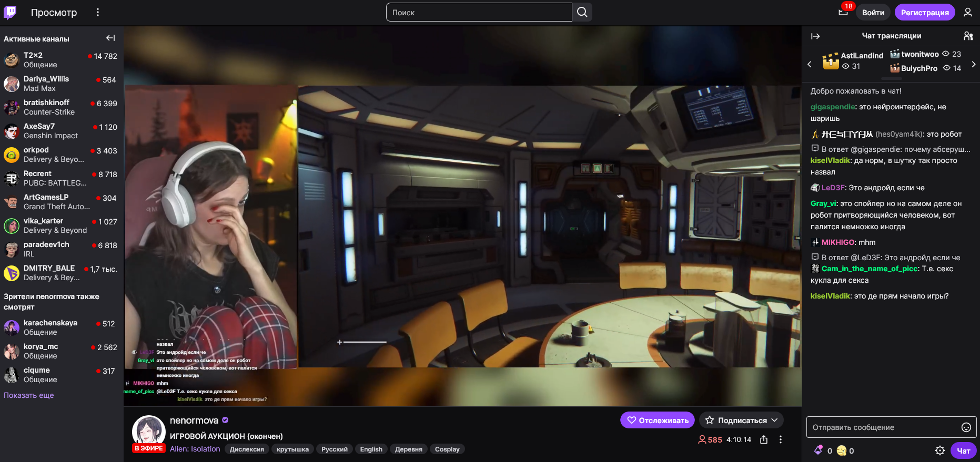Focus the Поиск search field

479,12
